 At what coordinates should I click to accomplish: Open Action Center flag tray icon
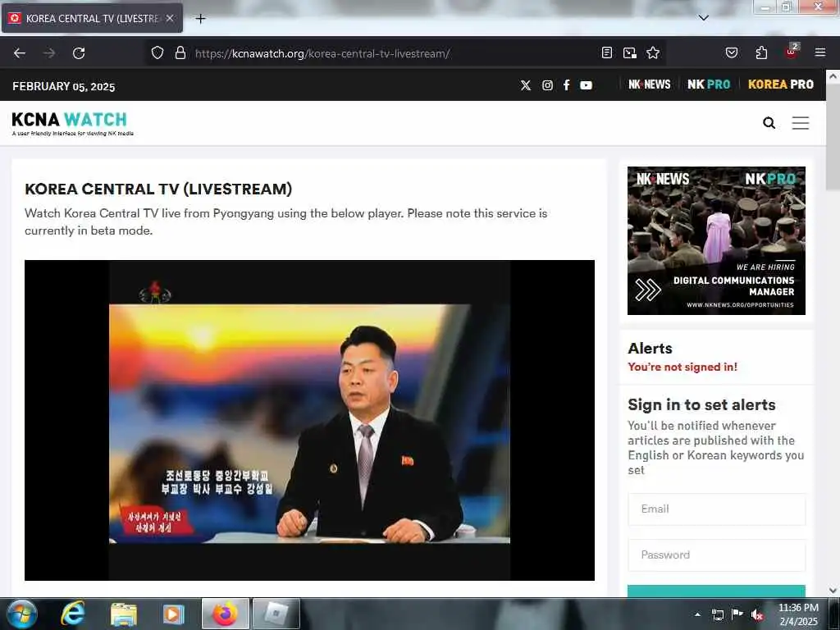tap(737, 614)
